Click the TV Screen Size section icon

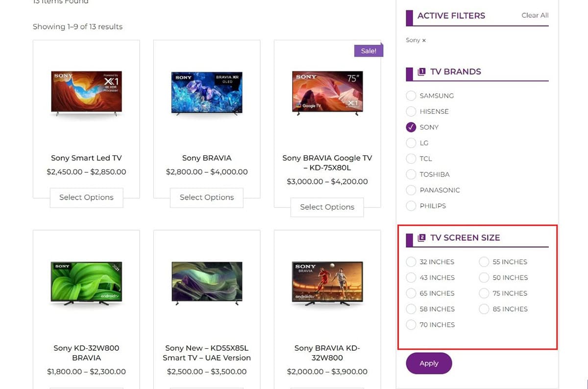pos(421,238)
